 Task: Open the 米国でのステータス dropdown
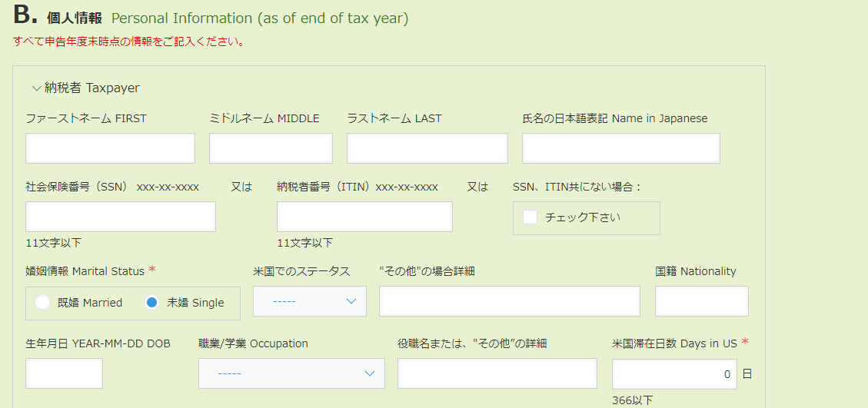(310, 301)
